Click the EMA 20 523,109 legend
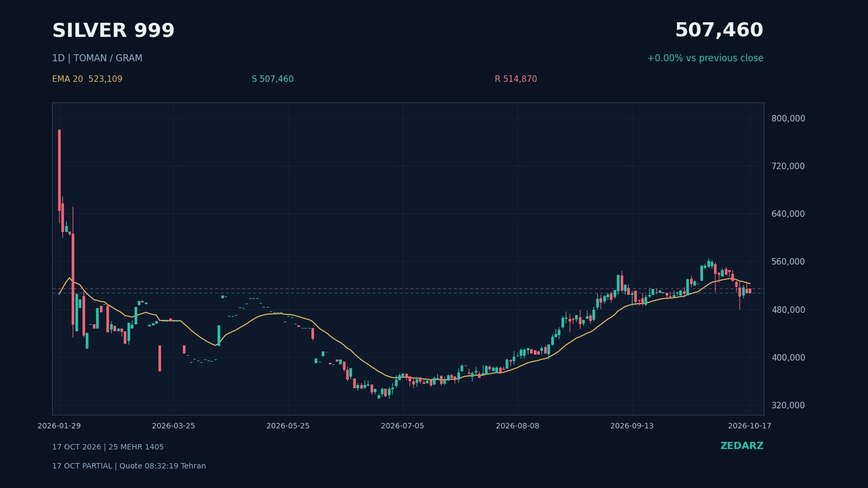 [87, 79]
